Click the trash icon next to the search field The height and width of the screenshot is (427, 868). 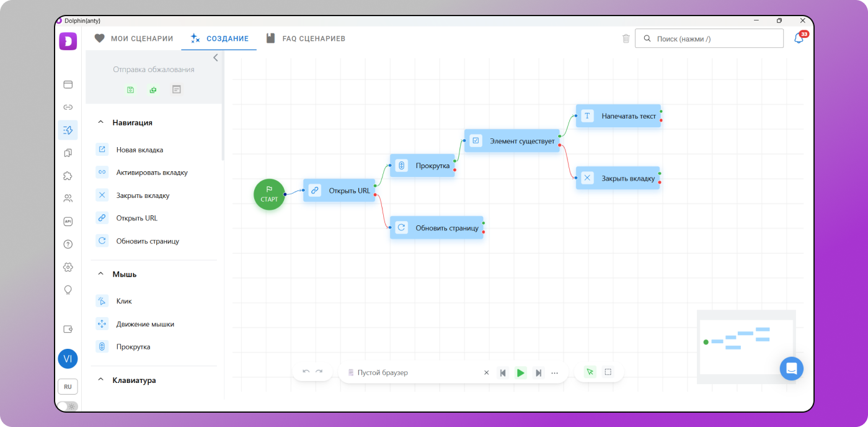[x=626, y=38]
